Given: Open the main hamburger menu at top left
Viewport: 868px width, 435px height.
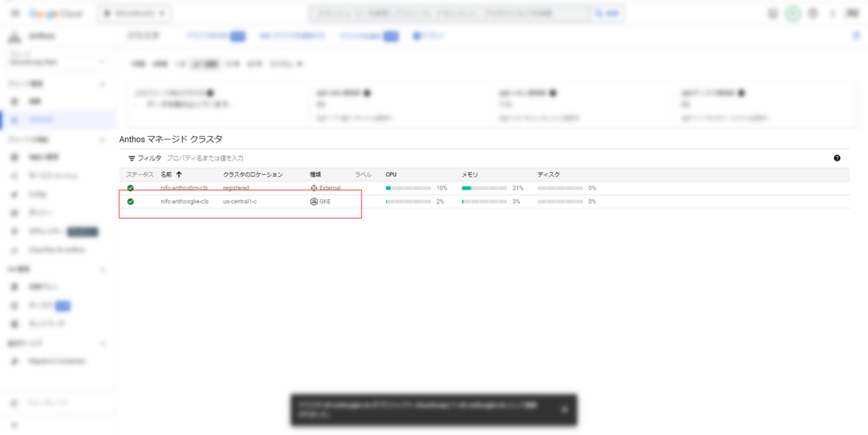Looking at the screenshot, I should [x=14, y=14].
